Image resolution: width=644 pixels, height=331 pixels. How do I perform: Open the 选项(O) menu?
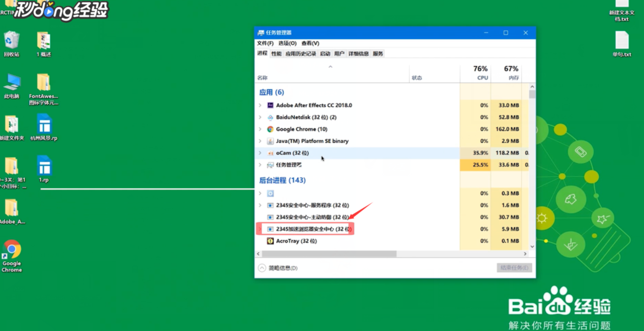[x=287, y=43]
